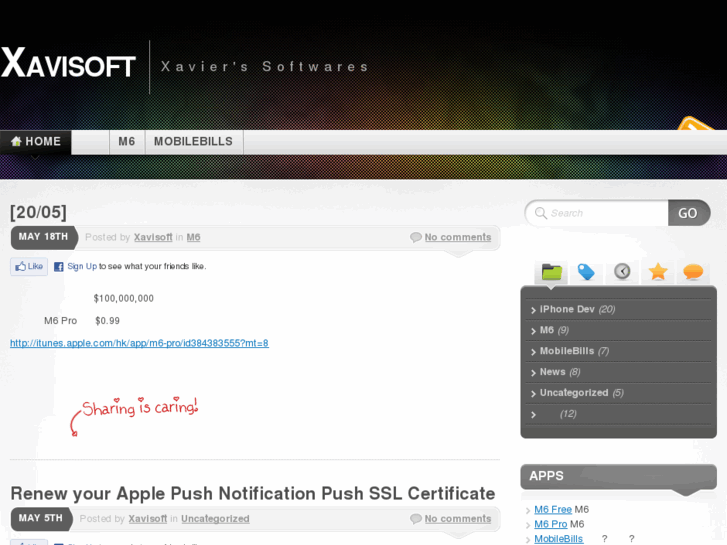The image size is (727, 545).
Task: Click the Facebook Sign Up link
Action: [82, 266]
